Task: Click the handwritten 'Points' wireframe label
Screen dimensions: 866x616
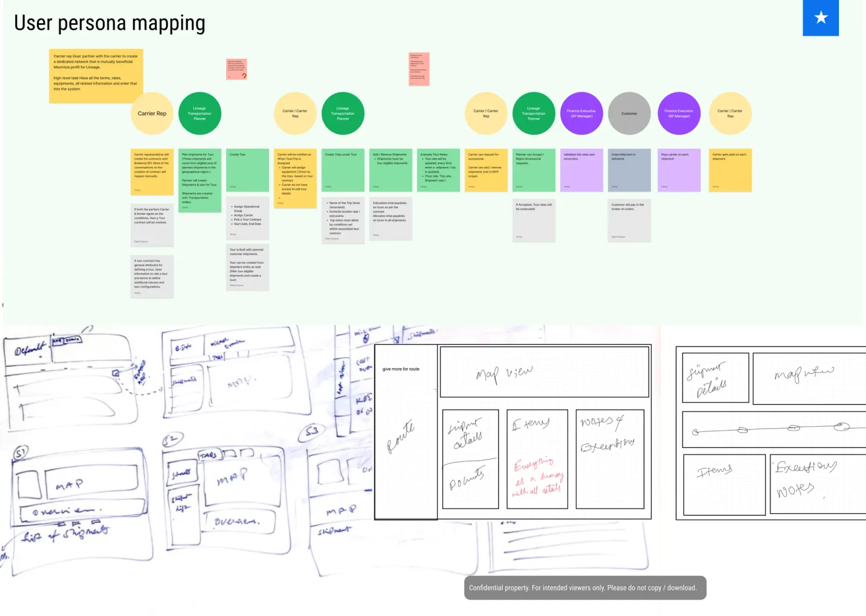Action: (467, 479)
